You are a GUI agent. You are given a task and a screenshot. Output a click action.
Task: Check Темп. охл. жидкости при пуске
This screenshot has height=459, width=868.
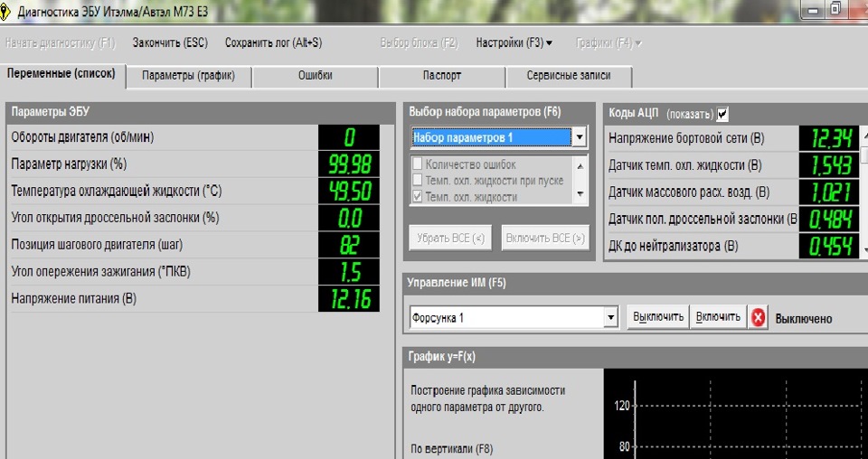click(x=418, y=180)
